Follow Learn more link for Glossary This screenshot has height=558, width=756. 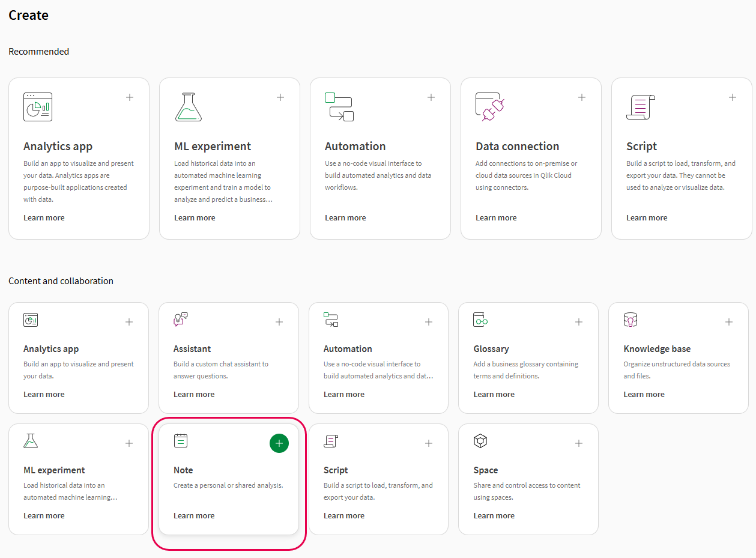[x=494, y=394]
